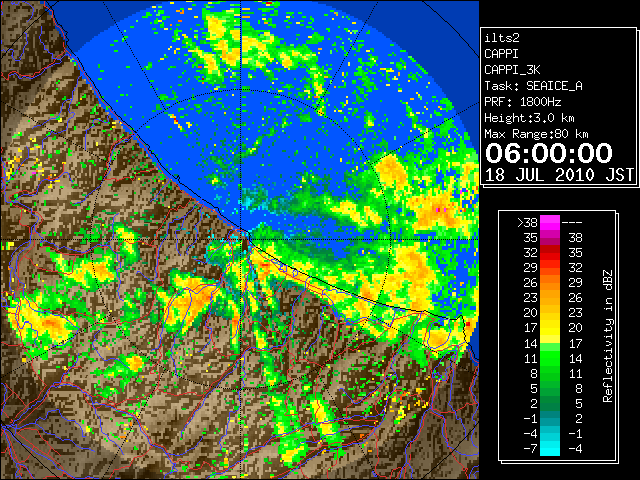640x480 pixels.
Task: Click the 'ilts2' site label
Action: coord(502,38)
